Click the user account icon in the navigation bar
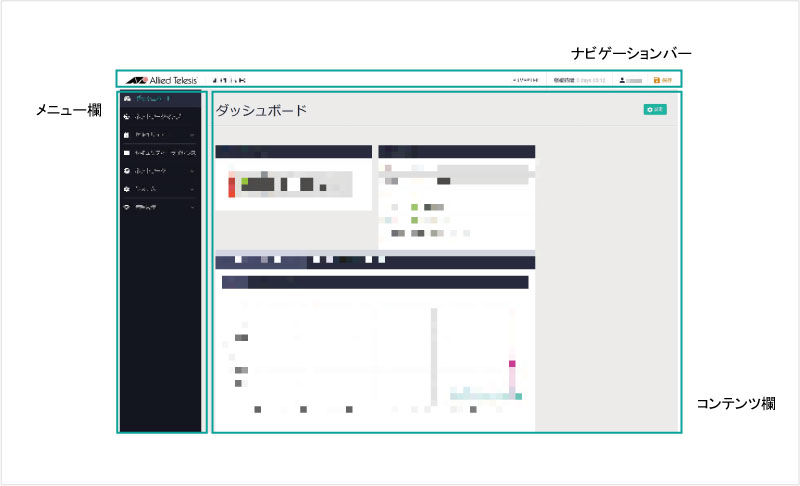The width and height of the screenshot is (800, 486). [622, 80]
